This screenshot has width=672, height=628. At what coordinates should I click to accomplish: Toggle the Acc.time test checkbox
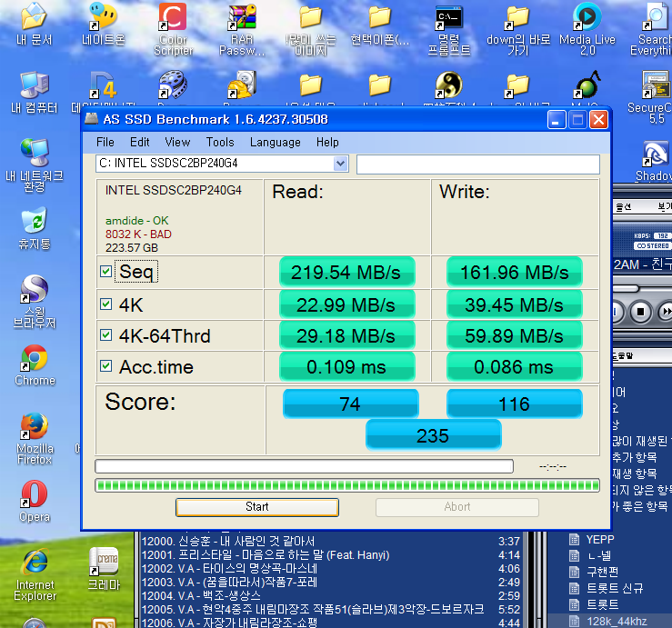click(105, 366)
